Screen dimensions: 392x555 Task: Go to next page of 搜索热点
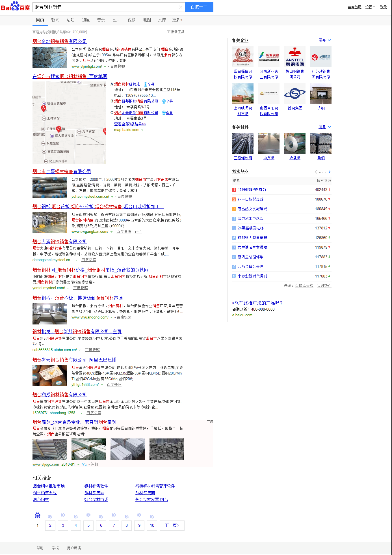tap(330, 172)
